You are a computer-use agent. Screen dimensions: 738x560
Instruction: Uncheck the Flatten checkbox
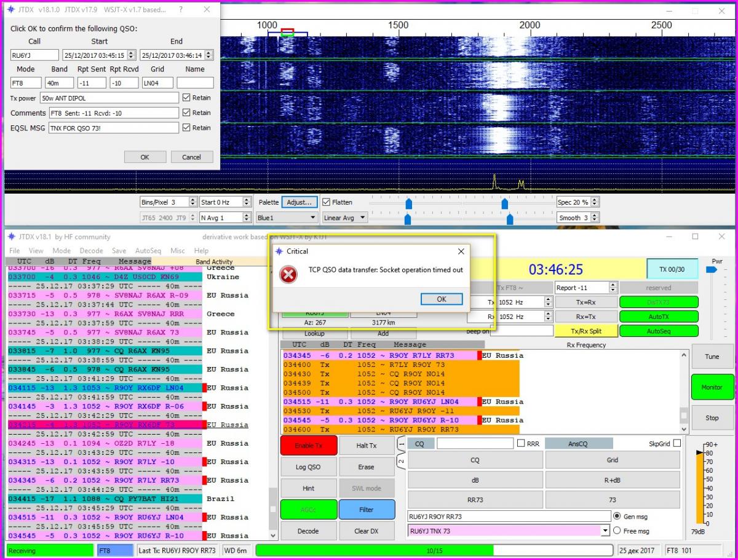point(327,202)
